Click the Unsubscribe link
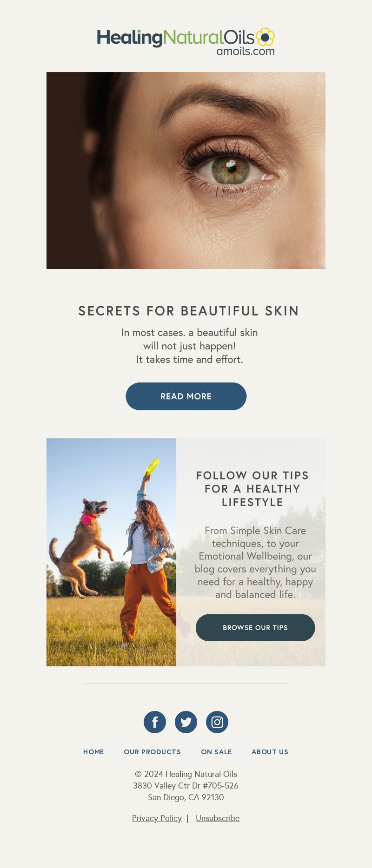372x868 pixels. point(218,818)
